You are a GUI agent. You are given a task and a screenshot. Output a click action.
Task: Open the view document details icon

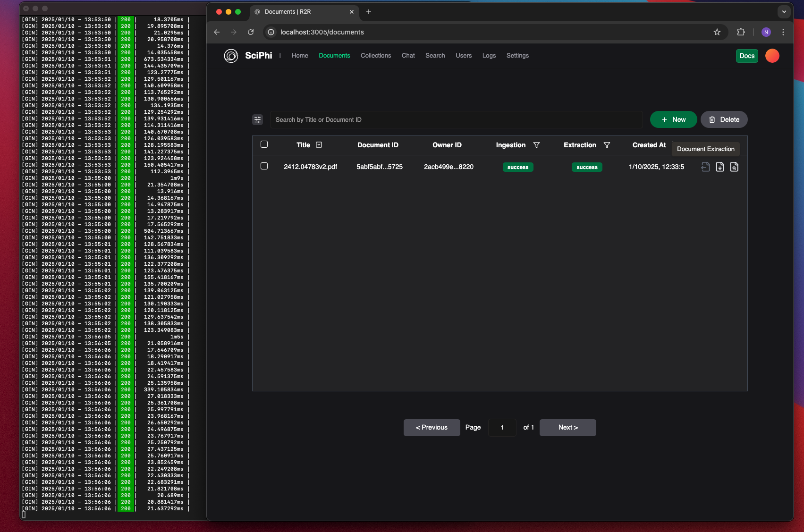pos(734,167)
